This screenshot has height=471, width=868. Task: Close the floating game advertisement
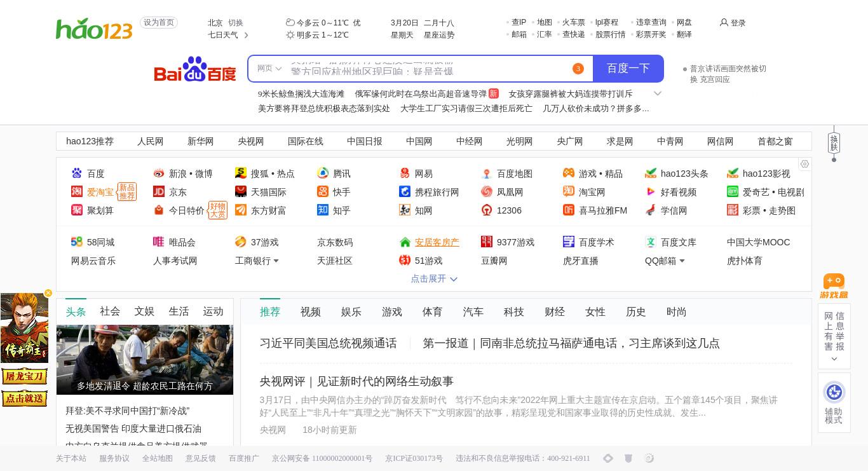pyautogui.click(x=48, y=293)
